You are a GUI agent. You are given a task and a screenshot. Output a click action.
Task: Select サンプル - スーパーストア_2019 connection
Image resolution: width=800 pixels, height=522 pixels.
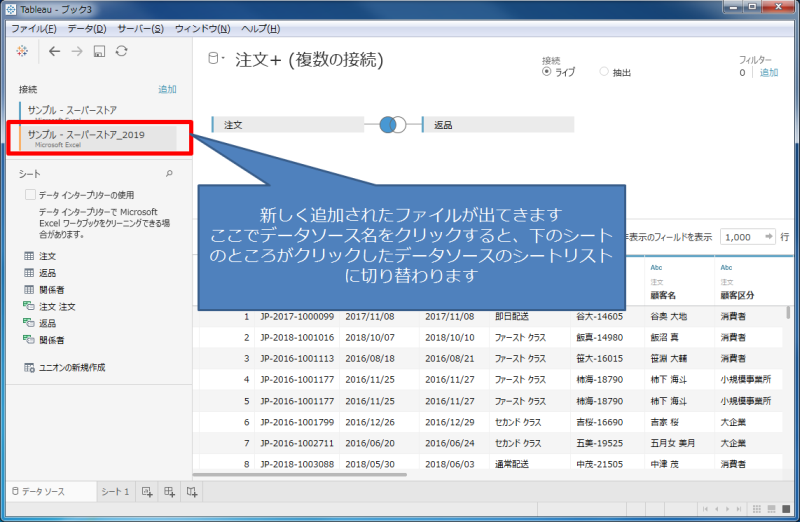pos(98,138)
